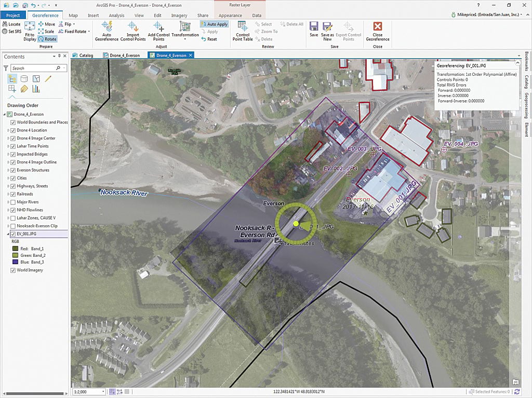Toggle Everson Structures layer checkbox
532x398 pixels.
(x=13, y=170)
